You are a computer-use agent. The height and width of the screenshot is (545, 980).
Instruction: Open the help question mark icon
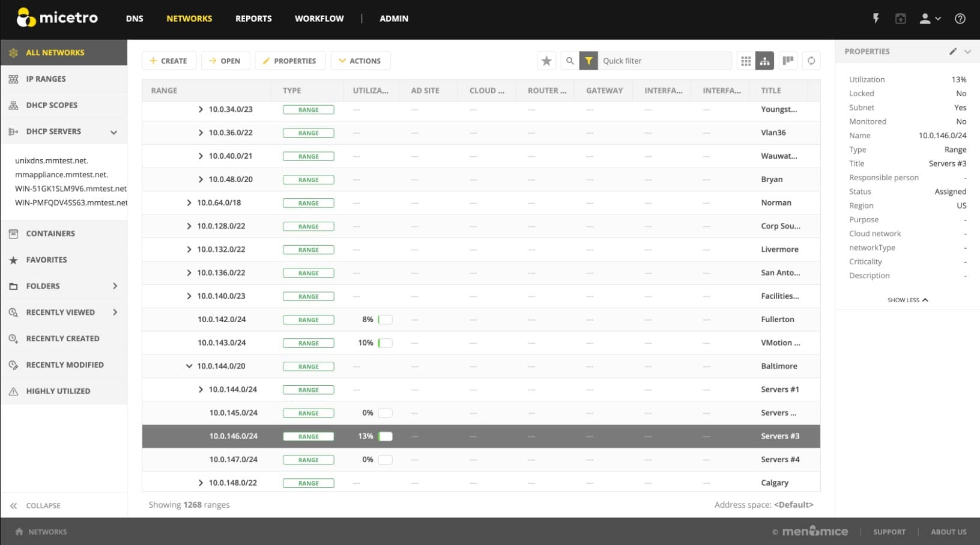click(x=960, y=19)
